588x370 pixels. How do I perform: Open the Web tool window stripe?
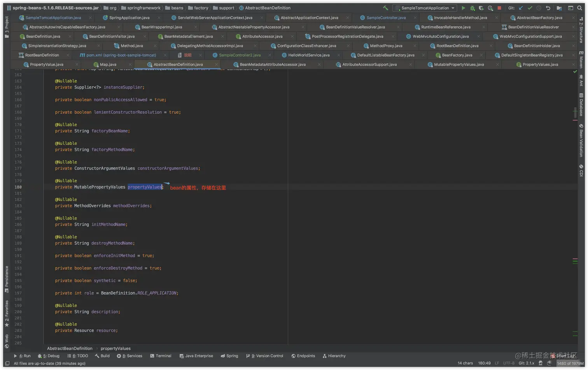point(7,341)
